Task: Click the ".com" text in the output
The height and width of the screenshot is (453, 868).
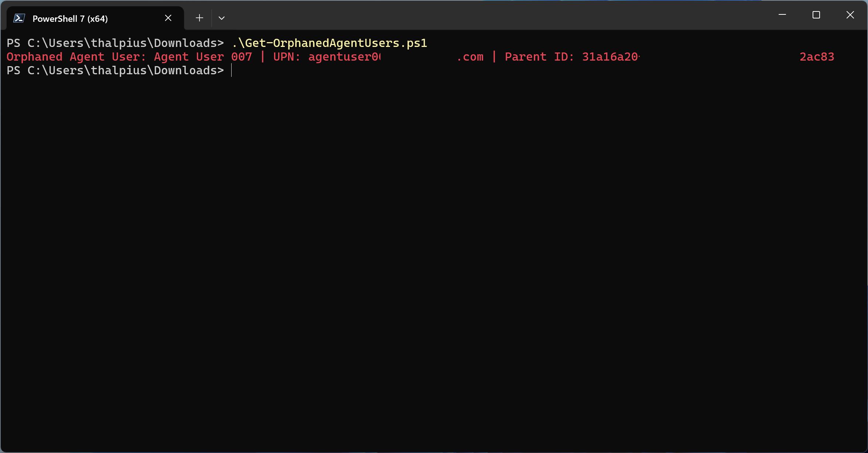Action: [x=470, y=57]
